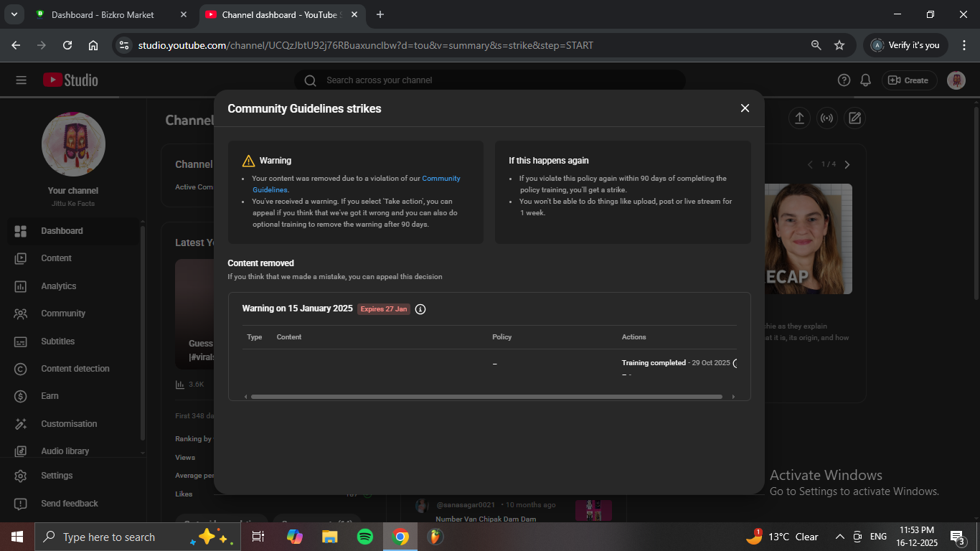
Task: Click the create post pencil icon
Action: coord(854,118)
